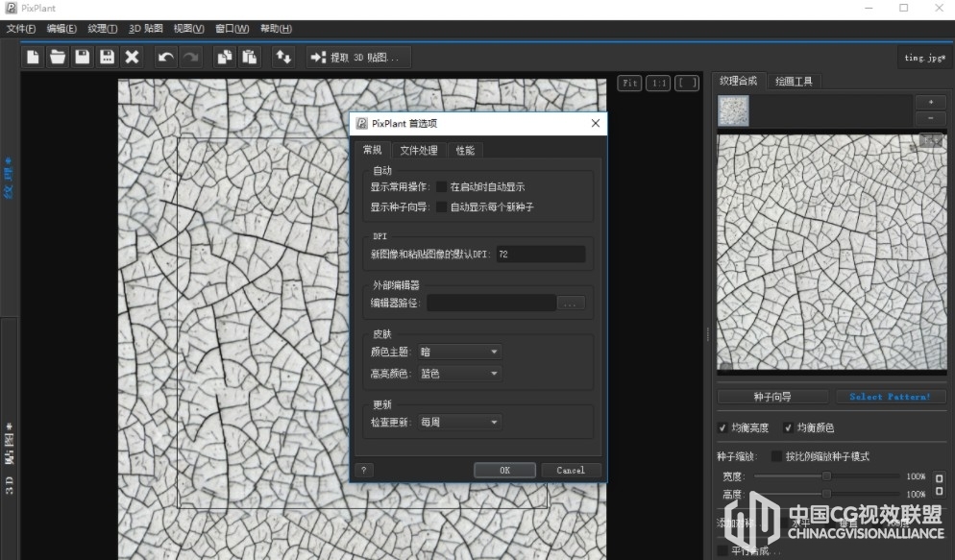Create a new file from the toolbar
The image size is (955, 560).
pyautogui.click(x=33, y=58)
